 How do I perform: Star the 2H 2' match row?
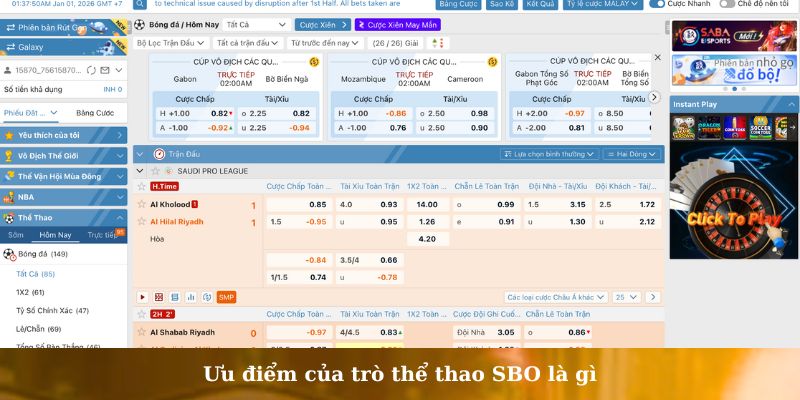point(142,314)
